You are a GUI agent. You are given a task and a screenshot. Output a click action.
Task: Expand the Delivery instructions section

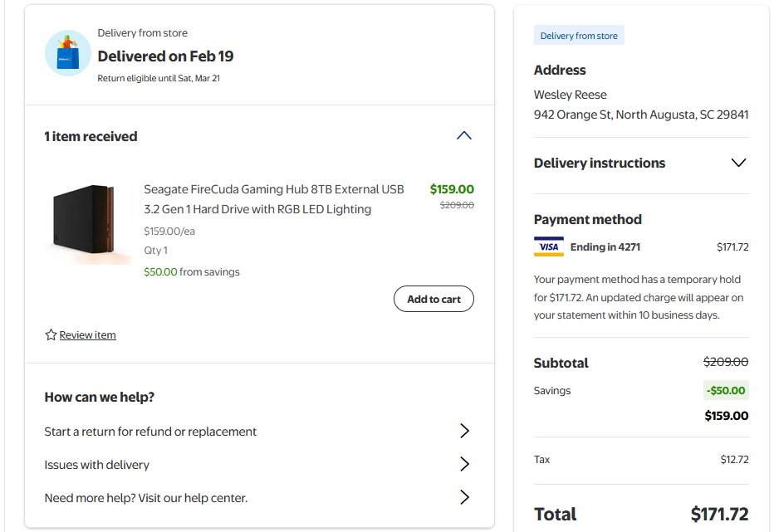737,163
